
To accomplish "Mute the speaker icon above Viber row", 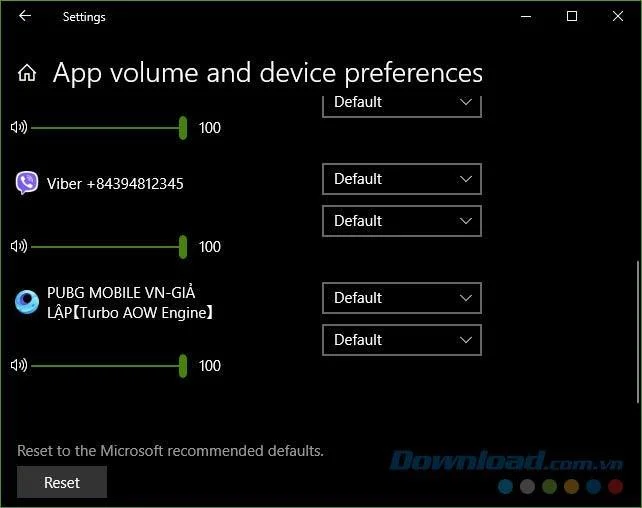I will click(19, 127).
